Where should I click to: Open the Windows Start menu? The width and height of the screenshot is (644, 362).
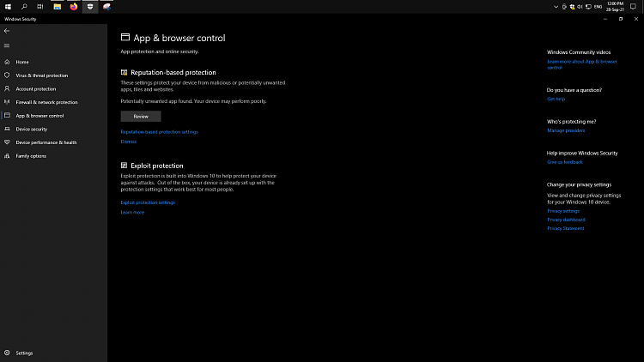8,7
